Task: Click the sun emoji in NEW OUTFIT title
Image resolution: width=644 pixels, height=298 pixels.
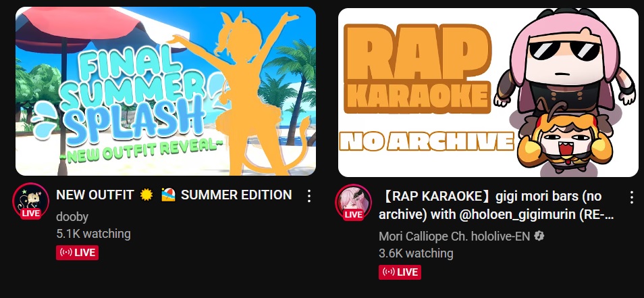Action: click(146, 195)
